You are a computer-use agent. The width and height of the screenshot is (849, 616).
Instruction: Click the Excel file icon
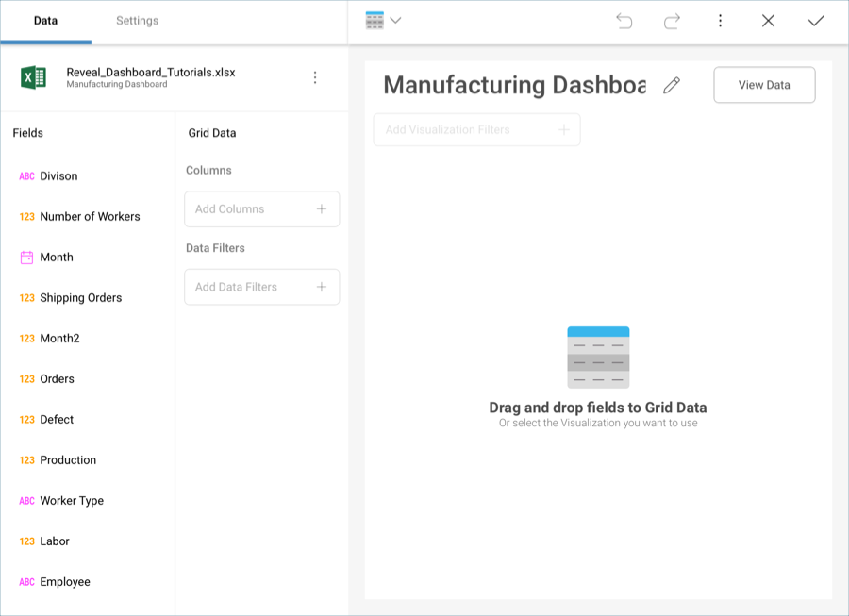tap(34, 77)
